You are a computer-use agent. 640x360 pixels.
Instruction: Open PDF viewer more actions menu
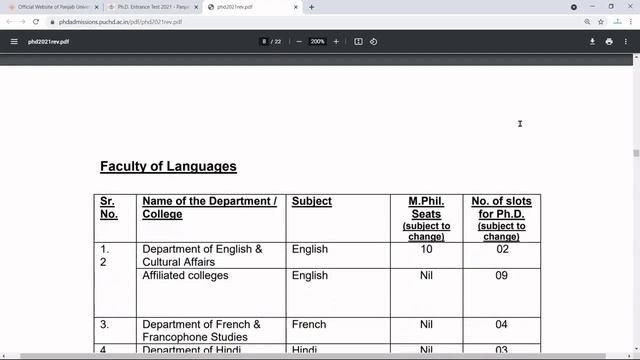626,42
